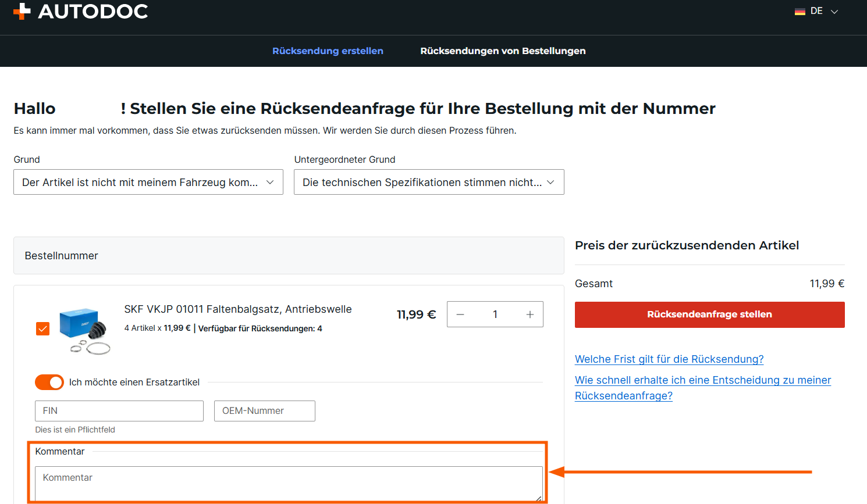Focus the OEM-Nummer input field

pyautogui.click(x=264, y=411)
